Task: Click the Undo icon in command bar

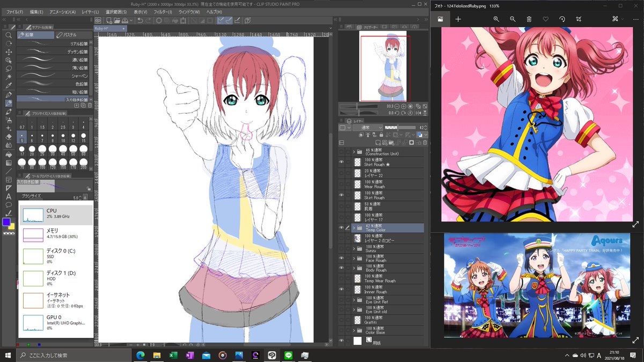Action: coord(140,20)
